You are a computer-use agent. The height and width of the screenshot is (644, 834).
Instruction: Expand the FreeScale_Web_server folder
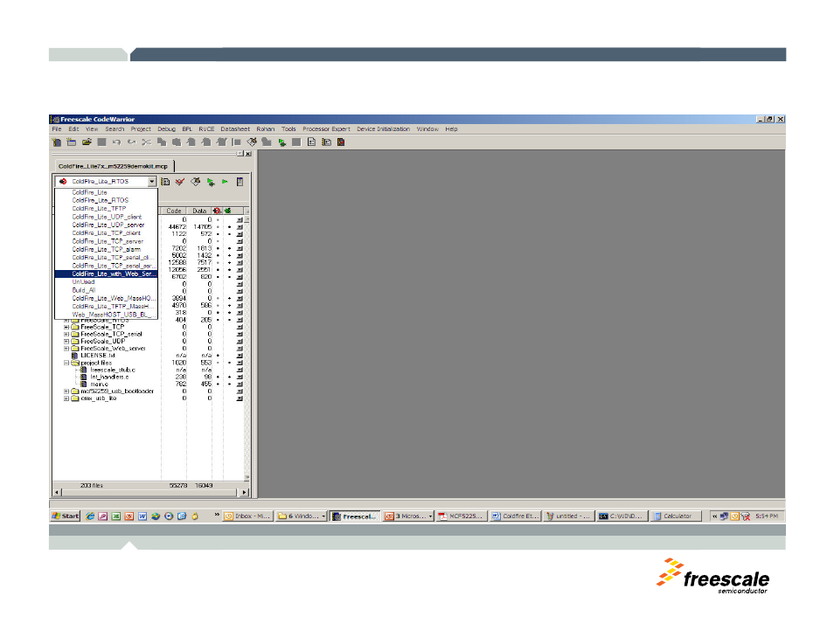66,349
